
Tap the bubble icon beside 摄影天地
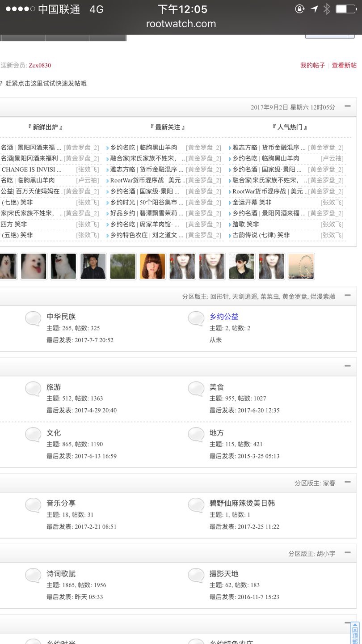[x=196, y=575]
